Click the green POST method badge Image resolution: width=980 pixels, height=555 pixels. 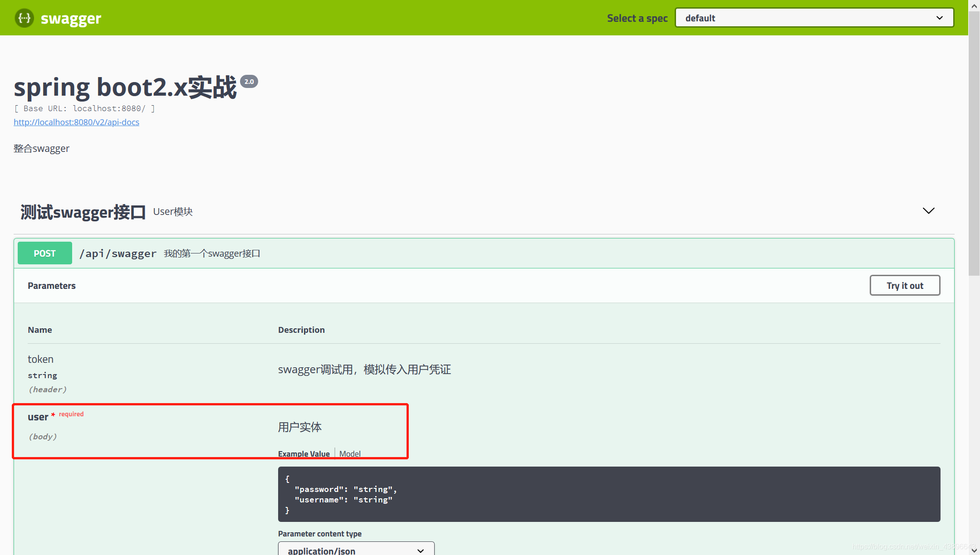point(45,253)
